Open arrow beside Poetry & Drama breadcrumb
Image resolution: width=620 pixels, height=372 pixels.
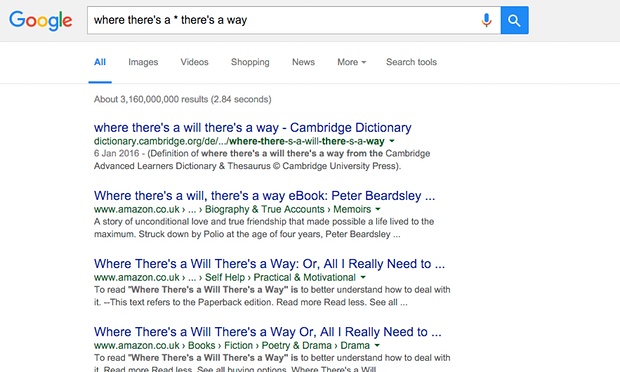pos(377,345)
